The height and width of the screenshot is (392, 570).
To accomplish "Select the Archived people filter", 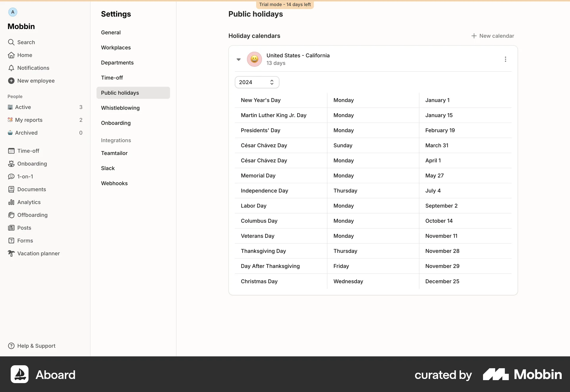I will point(26,133).
